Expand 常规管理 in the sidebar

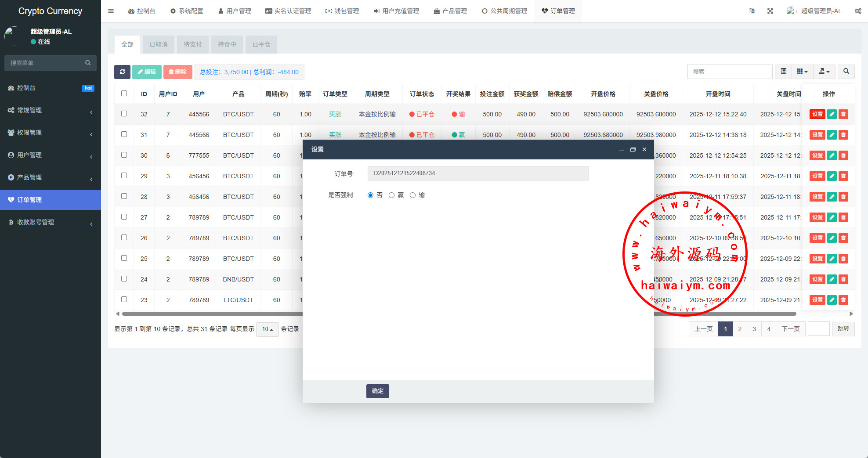click(51, 110)
